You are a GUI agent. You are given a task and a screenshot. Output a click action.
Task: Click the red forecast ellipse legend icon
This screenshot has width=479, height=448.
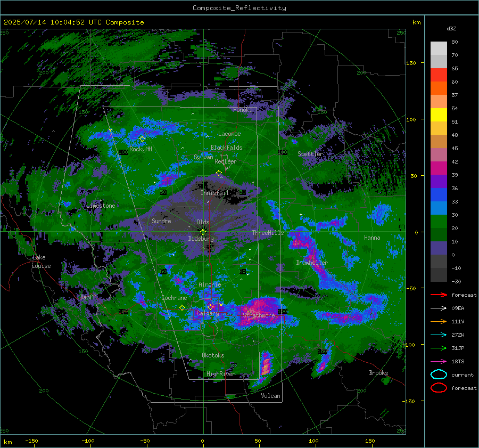point(439,388)
